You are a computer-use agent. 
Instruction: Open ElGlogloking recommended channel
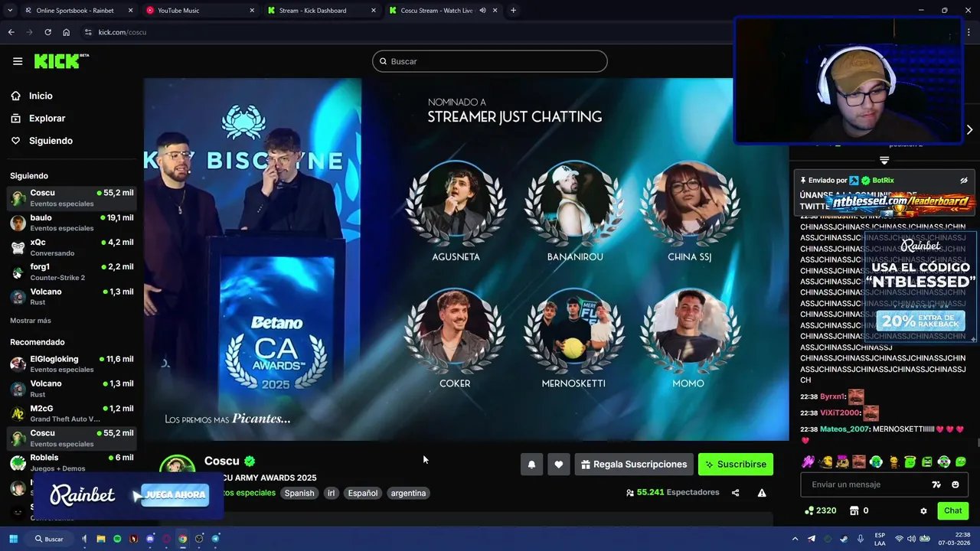72,364
